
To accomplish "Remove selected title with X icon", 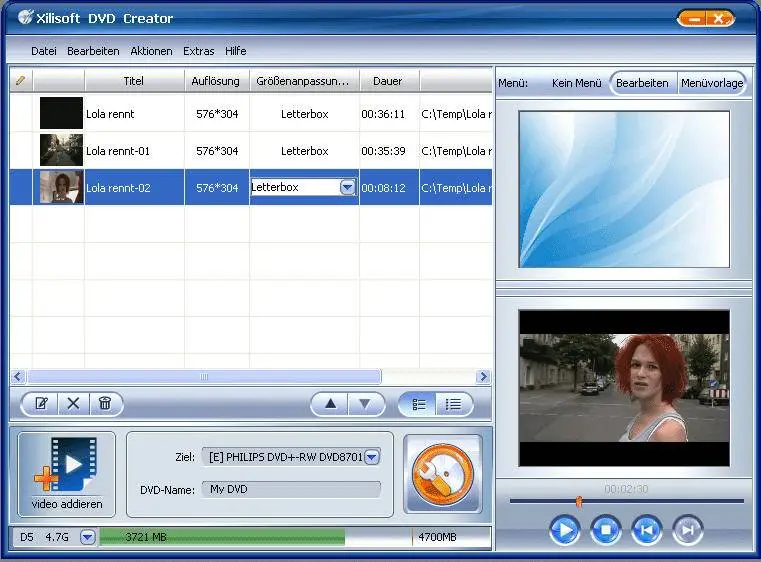I will 73,403.
